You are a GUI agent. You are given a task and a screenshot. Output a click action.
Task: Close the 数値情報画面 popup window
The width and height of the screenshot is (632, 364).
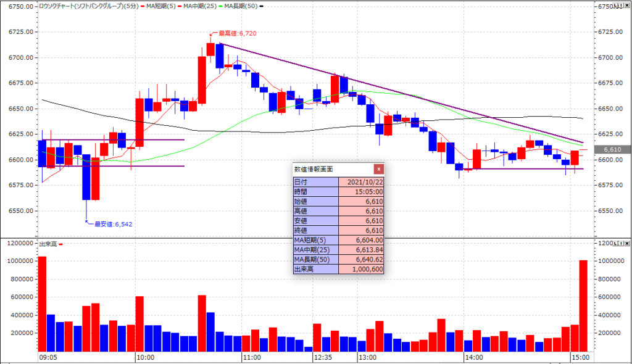pyautogui.click(x=378, y=169)
